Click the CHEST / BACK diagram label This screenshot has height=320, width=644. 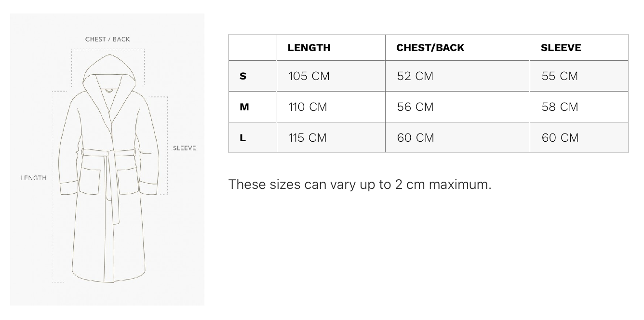[107, 39]
